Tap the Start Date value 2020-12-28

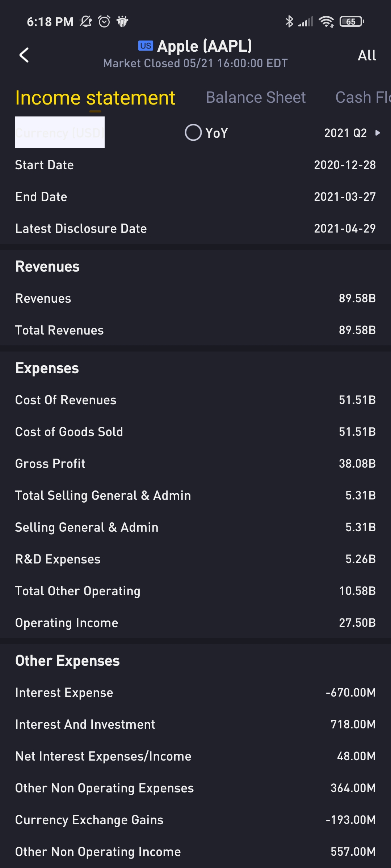(345, 165)
